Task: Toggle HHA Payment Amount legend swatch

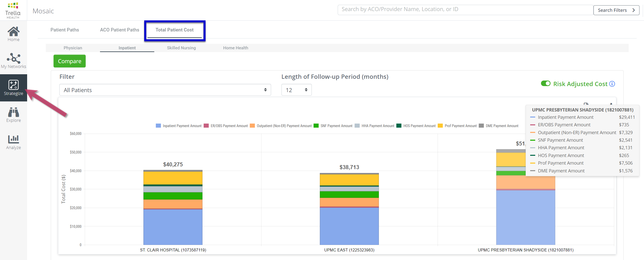Action: tap(357, 126)
